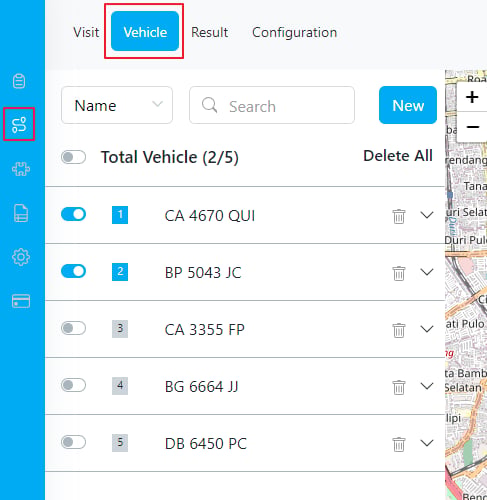This screenshot has height=500, width=487.
Task: Click the vehicle Search input field
Action: [x=272, y=105]
